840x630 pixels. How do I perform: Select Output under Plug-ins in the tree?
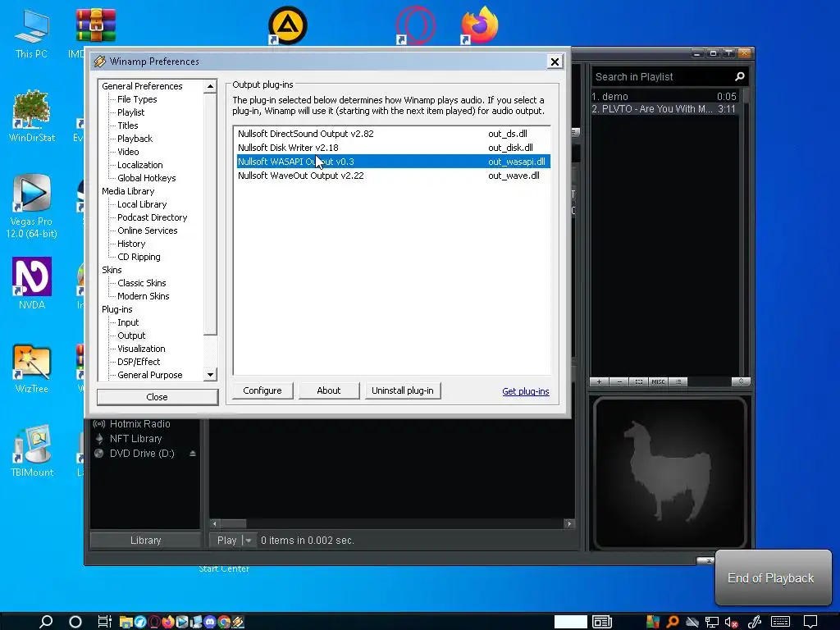(131, 336)
